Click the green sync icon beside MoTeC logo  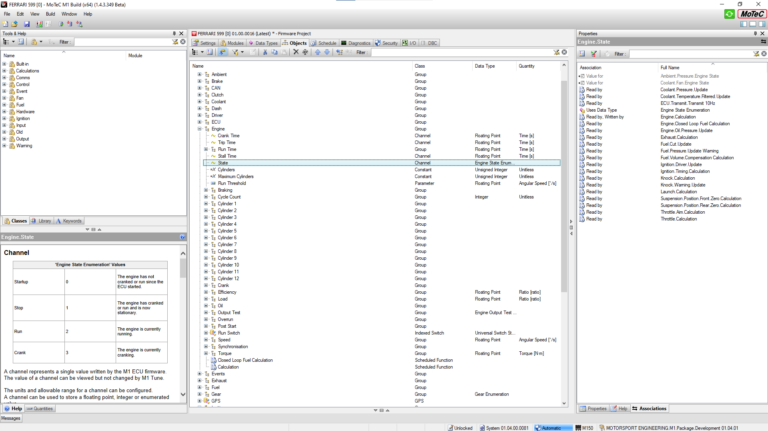[x=729, y=14]
